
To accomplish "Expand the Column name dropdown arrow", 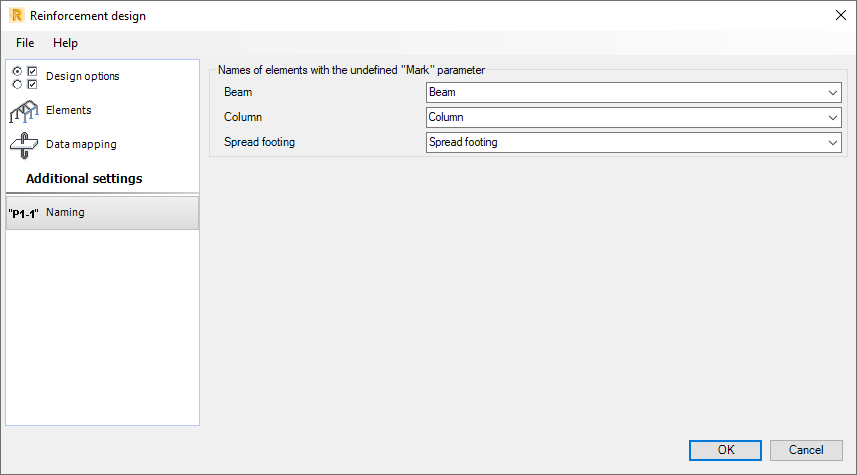I will 833,118.
